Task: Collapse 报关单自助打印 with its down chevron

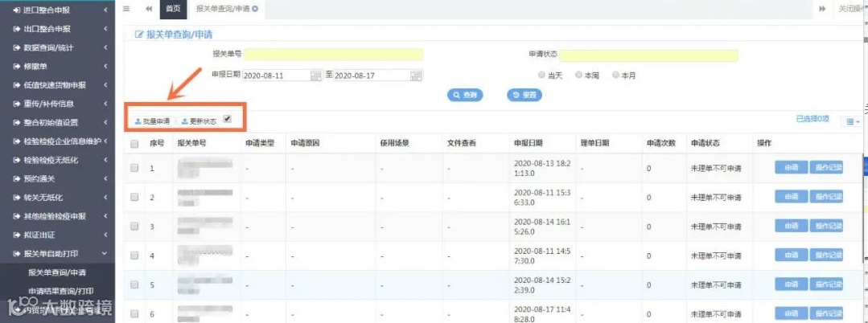Action: 105,254
